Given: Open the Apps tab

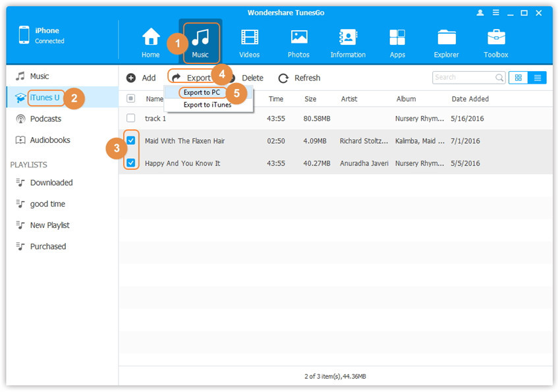Looking at the screenshot, I should [397, 42].
